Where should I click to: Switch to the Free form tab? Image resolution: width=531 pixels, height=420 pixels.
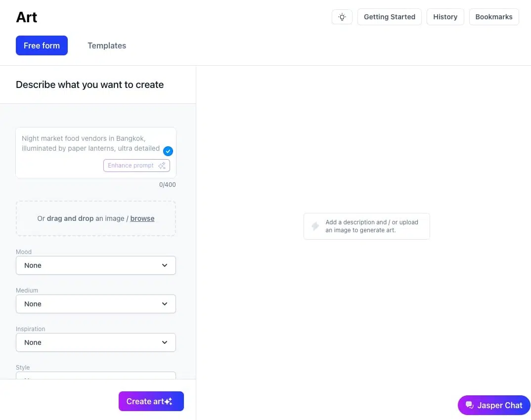[x=42, y=45]
